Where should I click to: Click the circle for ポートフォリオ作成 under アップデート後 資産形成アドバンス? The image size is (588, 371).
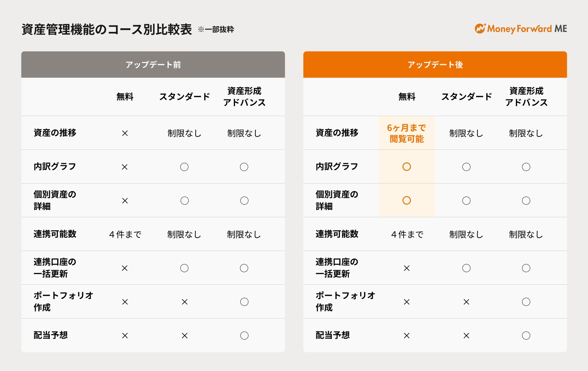point(526,302)
